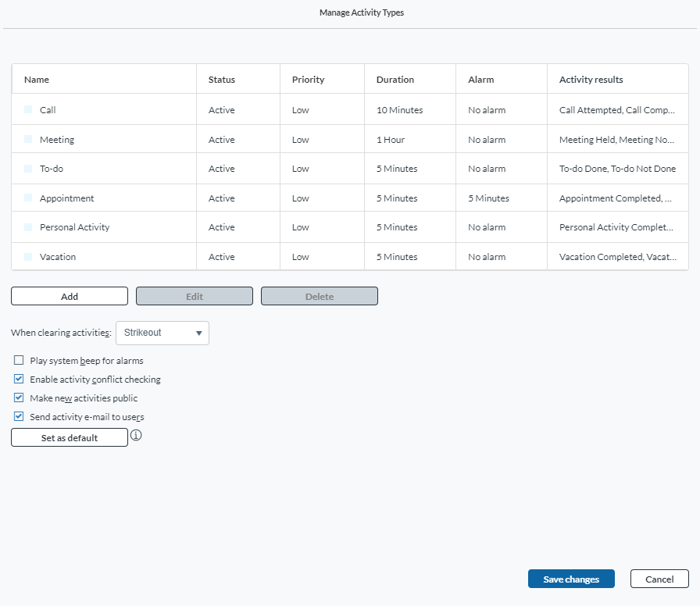The width and height of the screenshot is (700, 606).
Task: Click Vacation Completed results cell
Action: (618, 257)
